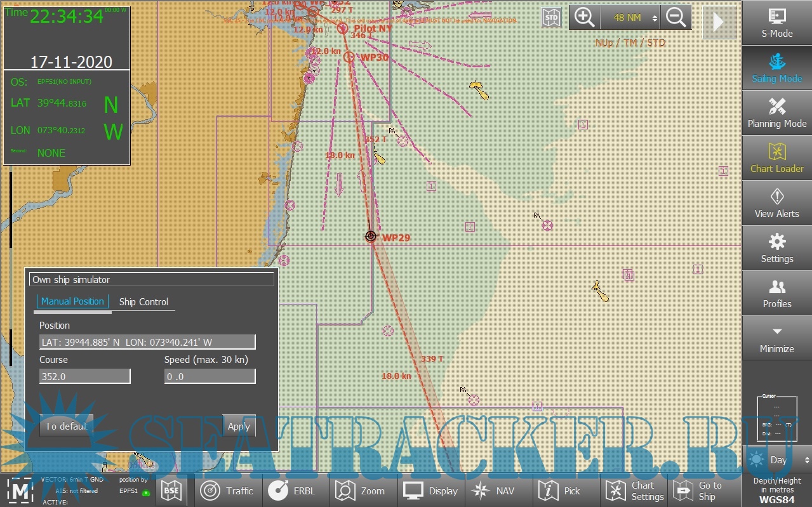Switch to S-Mode
Screen dimensions: 812x507
pyautogui.click(x=776, y=22)
